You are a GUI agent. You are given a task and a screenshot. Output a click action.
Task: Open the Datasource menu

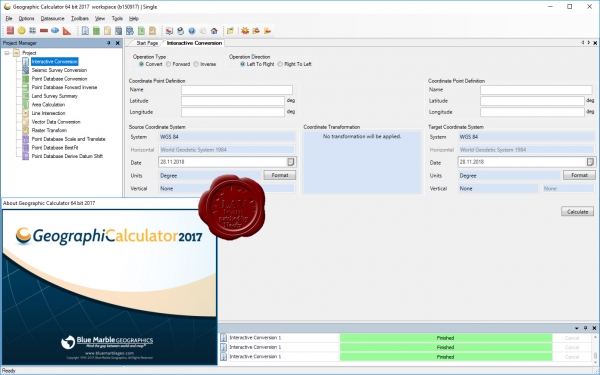[52, 18]
